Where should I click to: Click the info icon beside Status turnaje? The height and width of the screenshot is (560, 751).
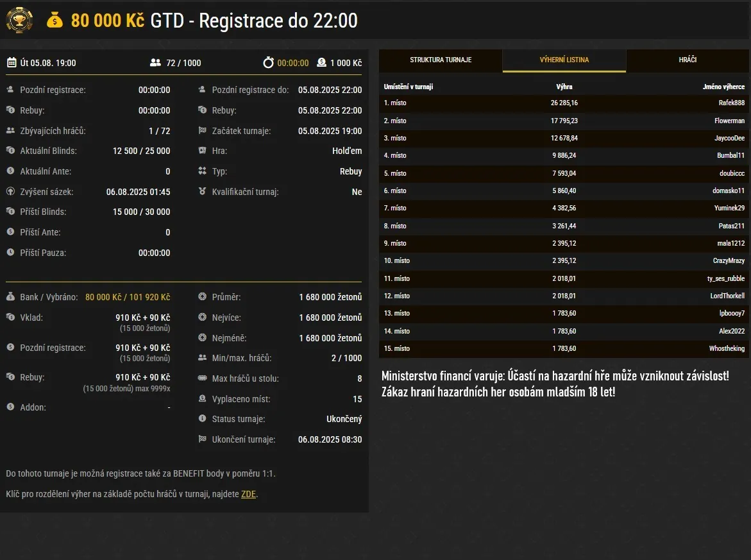pos(203,419)
